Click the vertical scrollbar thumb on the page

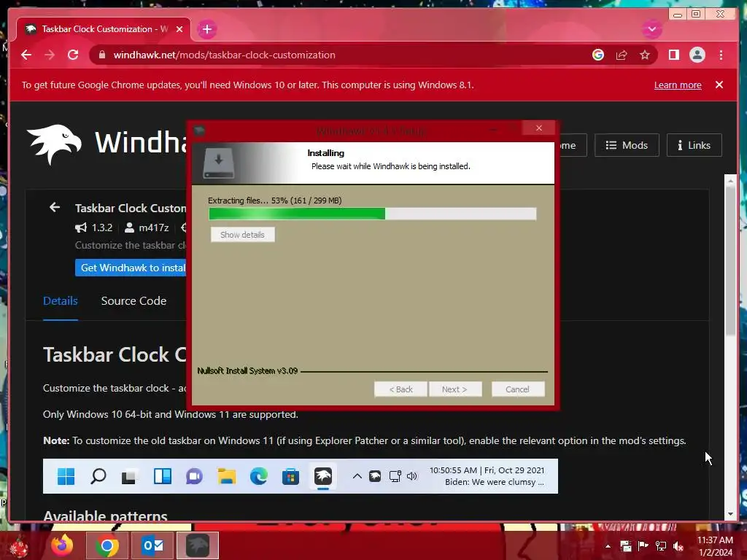730,261
